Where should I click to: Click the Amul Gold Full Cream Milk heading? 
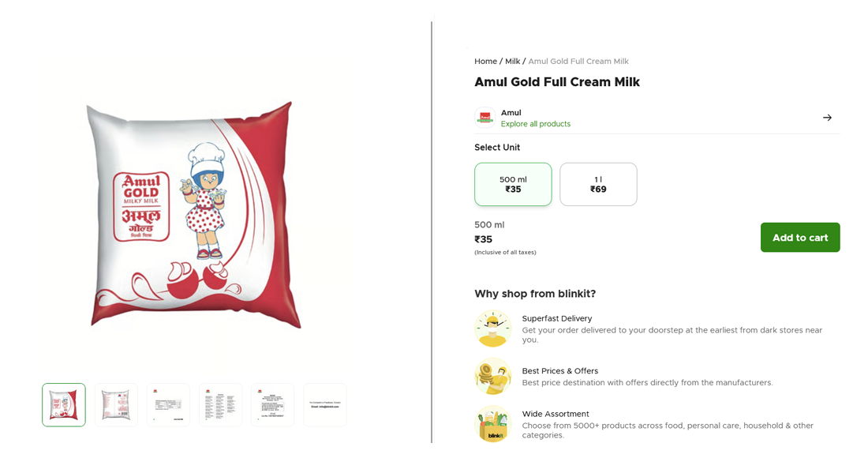(x=556, y=82)
